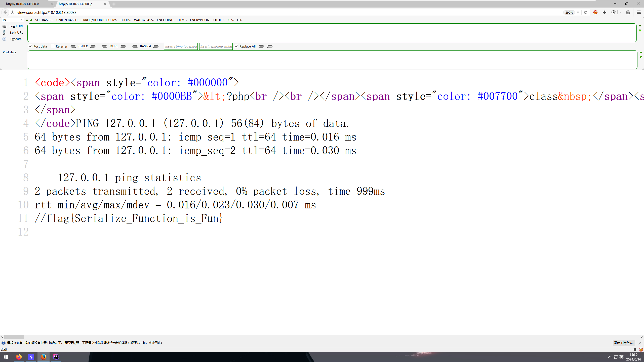The height and width of the screenshot is (362, 644).
Task: Click the cookie extension toolbar icon
Action: click(613, 12)
